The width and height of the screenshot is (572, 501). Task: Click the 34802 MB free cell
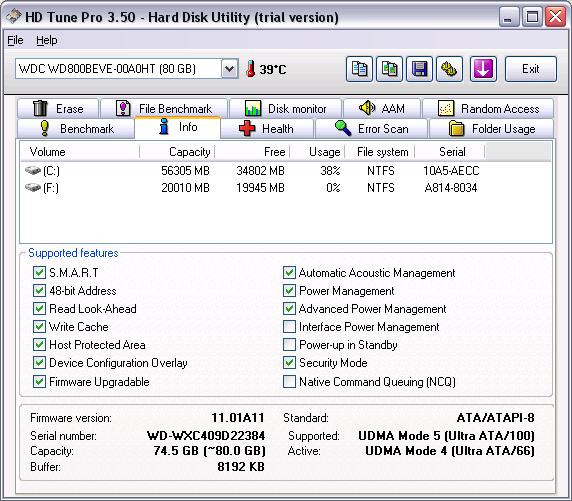tap(260, 170)
